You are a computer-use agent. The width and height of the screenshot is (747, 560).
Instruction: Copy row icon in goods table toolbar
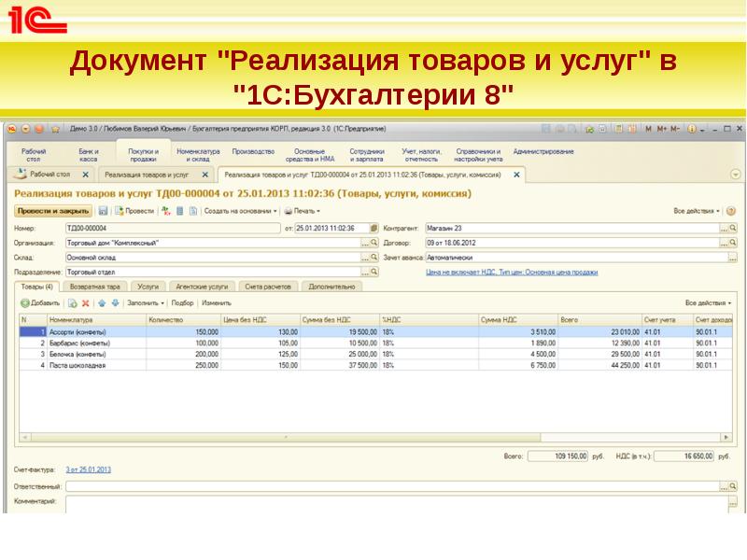(73, 302)
